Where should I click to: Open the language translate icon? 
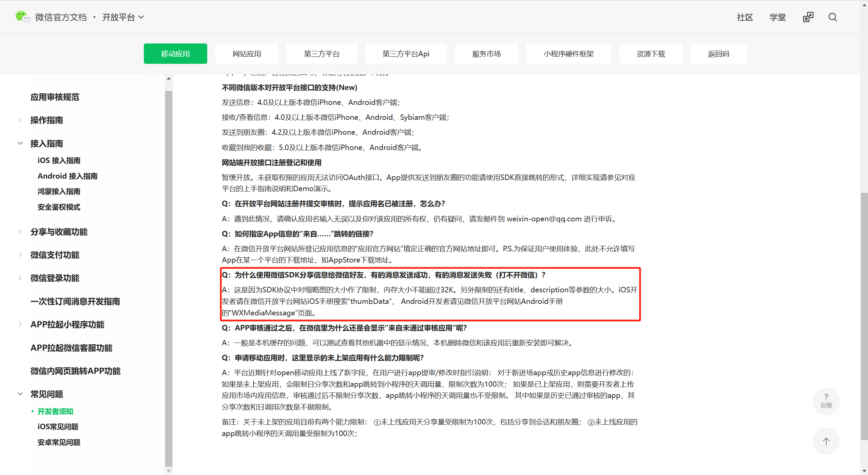point(808,17)
